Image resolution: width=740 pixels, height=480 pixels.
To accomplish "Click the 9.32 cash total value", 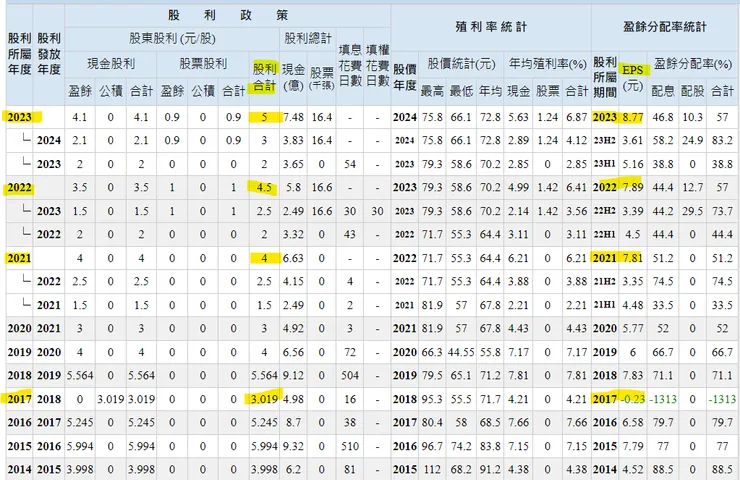I will 293,446.
